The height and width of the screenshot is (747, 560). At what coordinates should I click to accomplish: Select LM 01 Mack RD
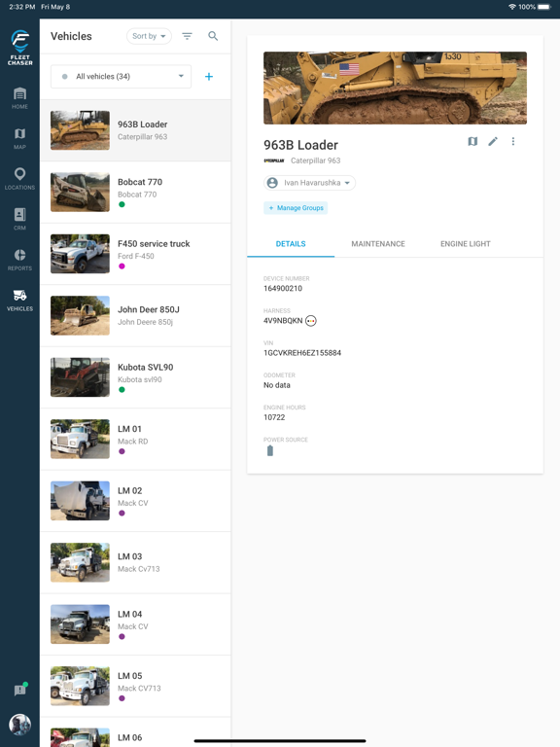(x=136, y=440)
